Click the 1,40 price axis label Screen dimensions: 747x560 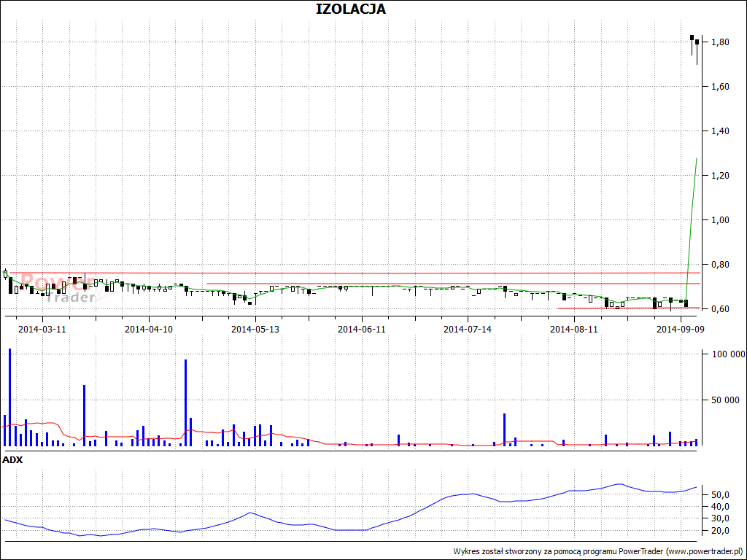720,131
